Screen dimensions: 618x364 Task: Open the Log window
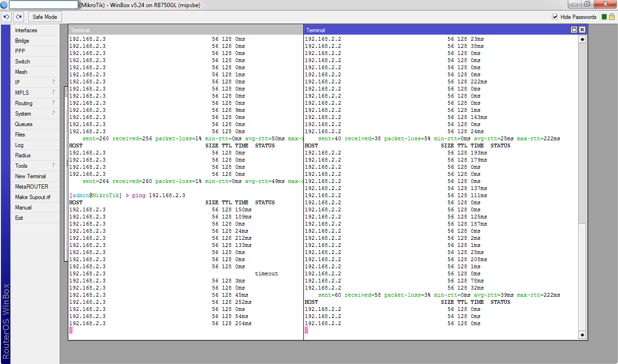click(x=36, y=145)
